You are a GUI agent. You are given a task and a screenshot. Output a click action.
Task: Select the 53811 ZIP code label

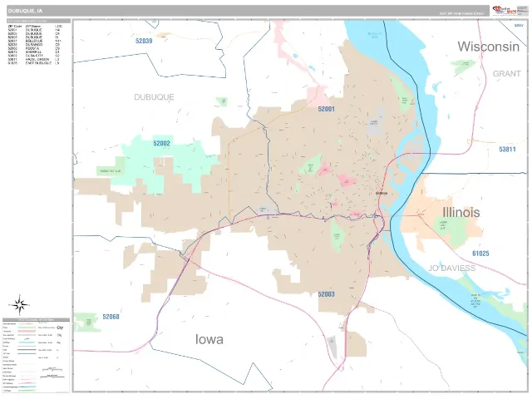point(507,150)
